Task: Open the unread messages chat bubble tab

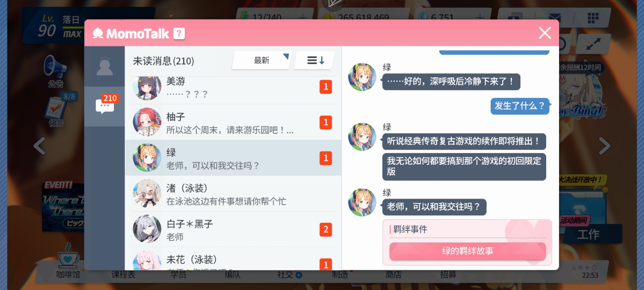Action: point(105,106)
